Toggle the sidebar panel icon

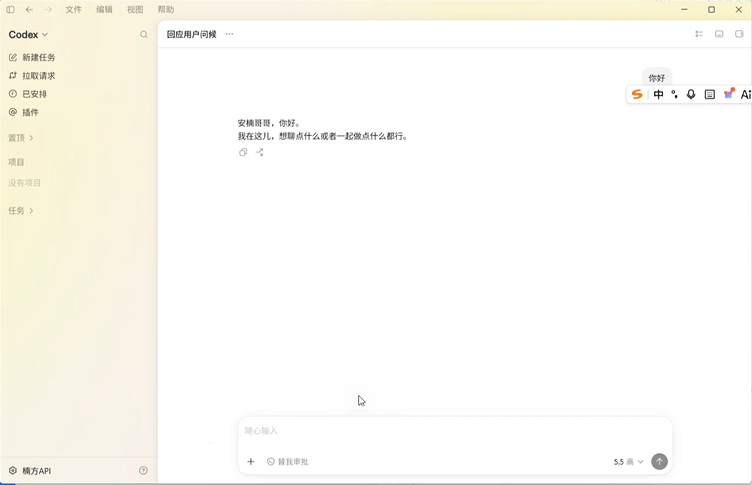point(11,10)
